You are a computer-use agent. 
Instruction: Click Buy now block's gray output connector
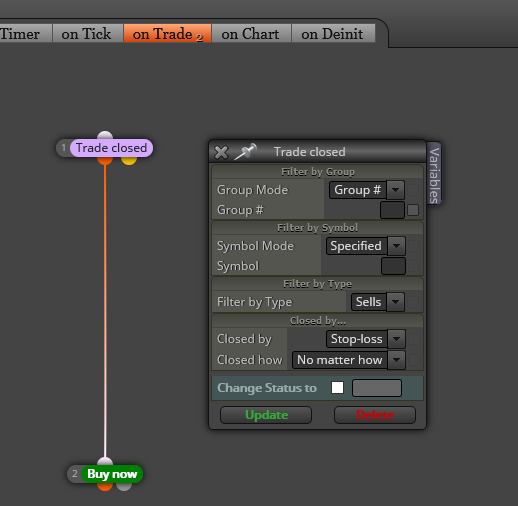coord(124,487)
